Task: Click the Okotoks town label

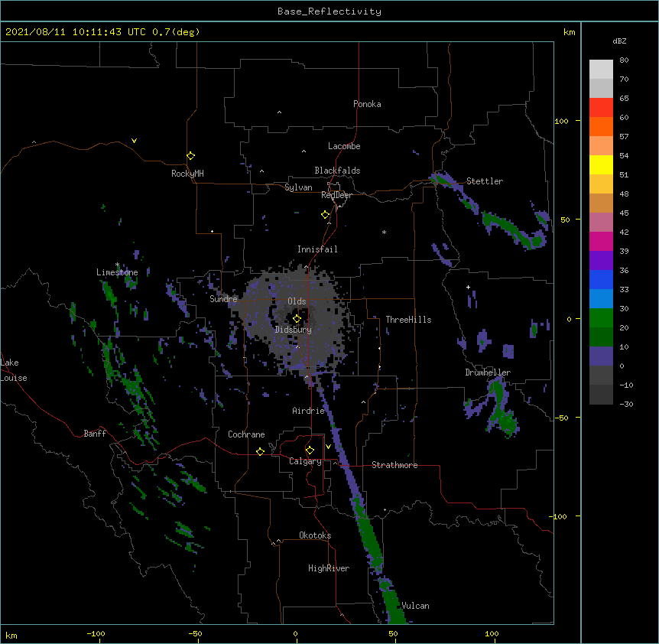Action: pyautogui.click(x=315, y=535)
